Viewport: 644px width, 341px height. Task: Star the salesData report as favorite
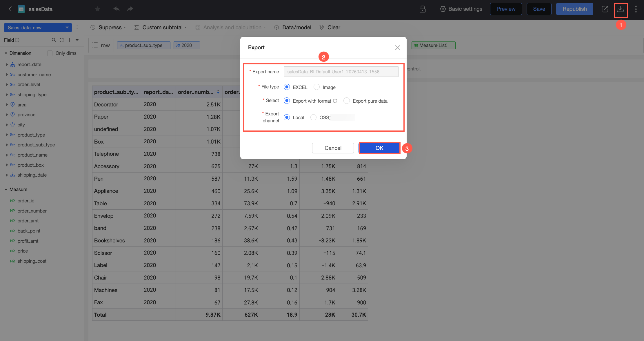[98, 9]
